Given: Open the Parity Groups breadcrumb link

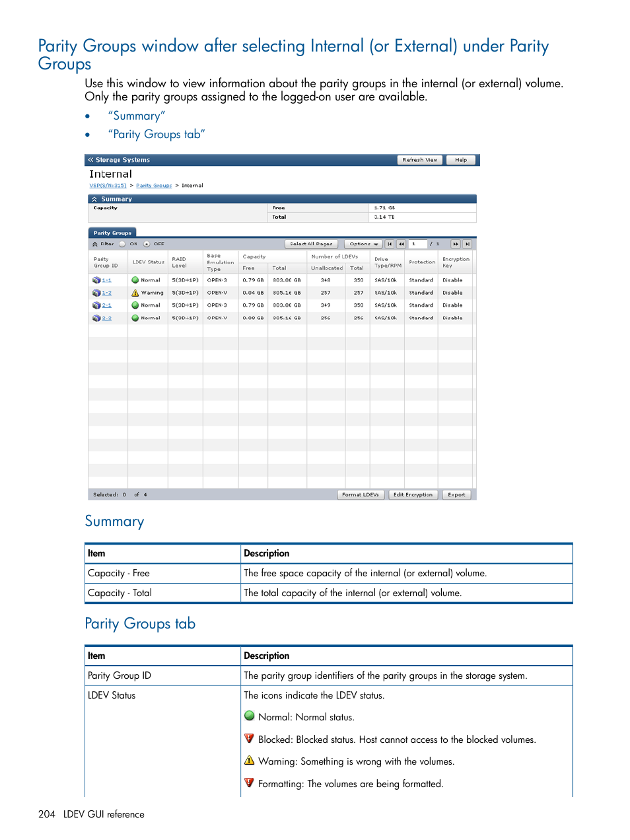Looking at the screenshot, I should click(154, 186).
